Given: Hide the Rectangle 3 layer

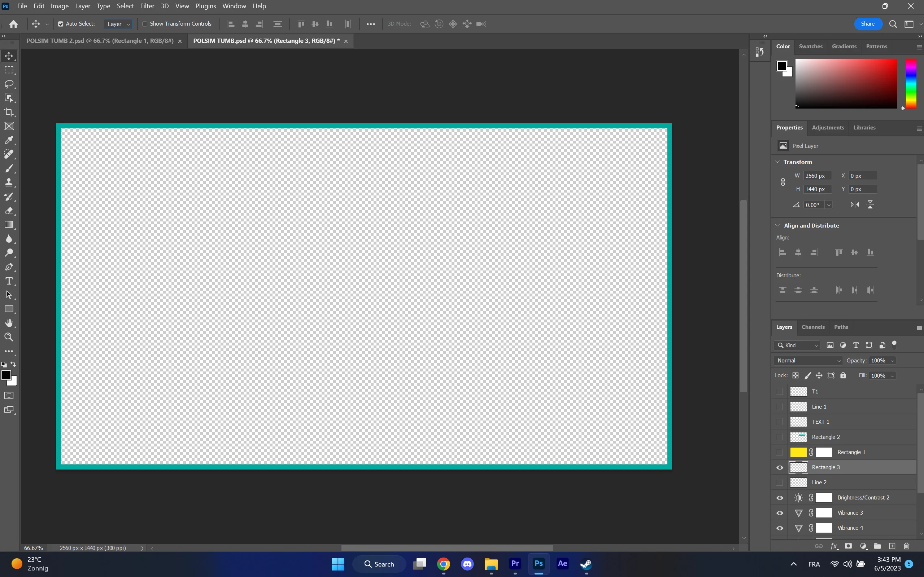Looking at the screenshot, I should (780, 467).
